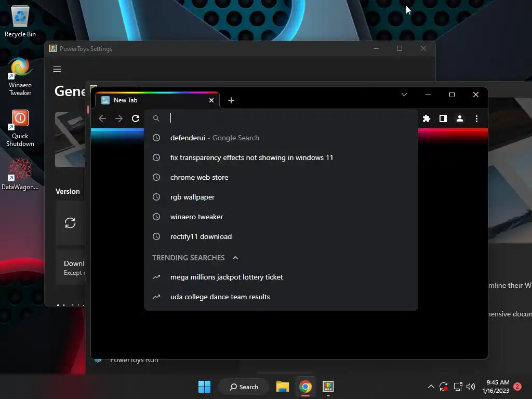Click the magnifier icon in omnibox
This screenshot has height=399, width=532.
point(156,118)
